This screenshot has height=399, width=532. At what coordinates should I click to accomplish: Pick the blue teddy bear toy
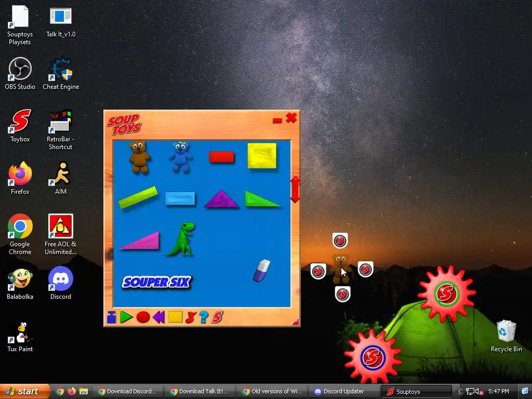[180, 157]
